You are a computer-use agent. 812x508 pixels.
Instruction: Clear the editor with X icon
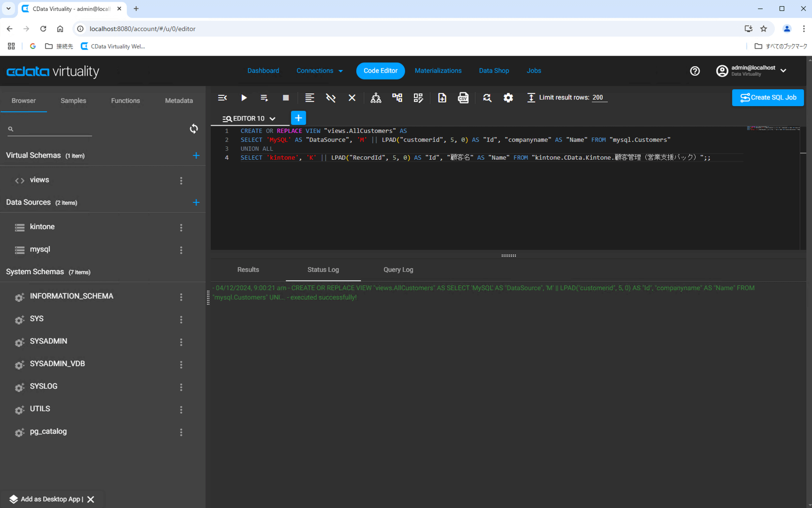point(352,98)
